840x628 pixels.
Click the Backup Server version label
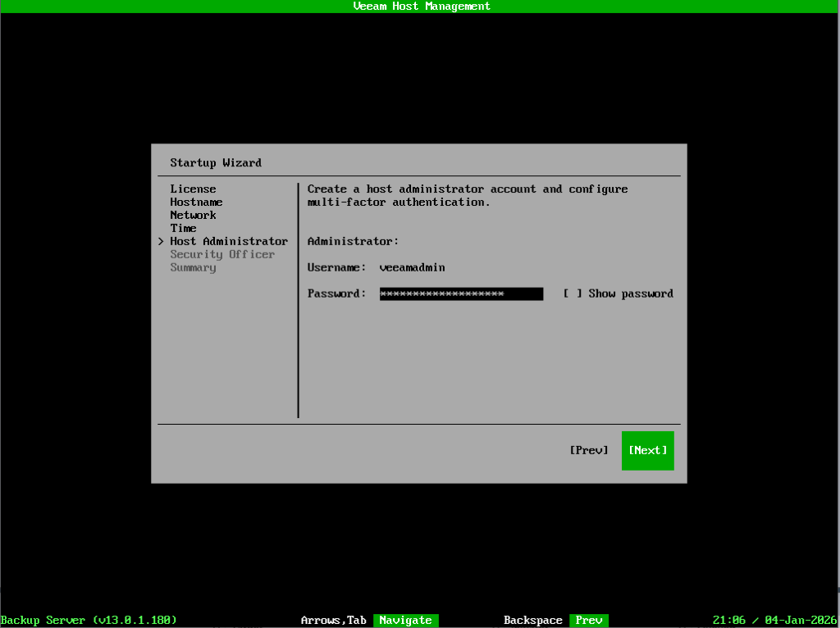coord(89,621)
